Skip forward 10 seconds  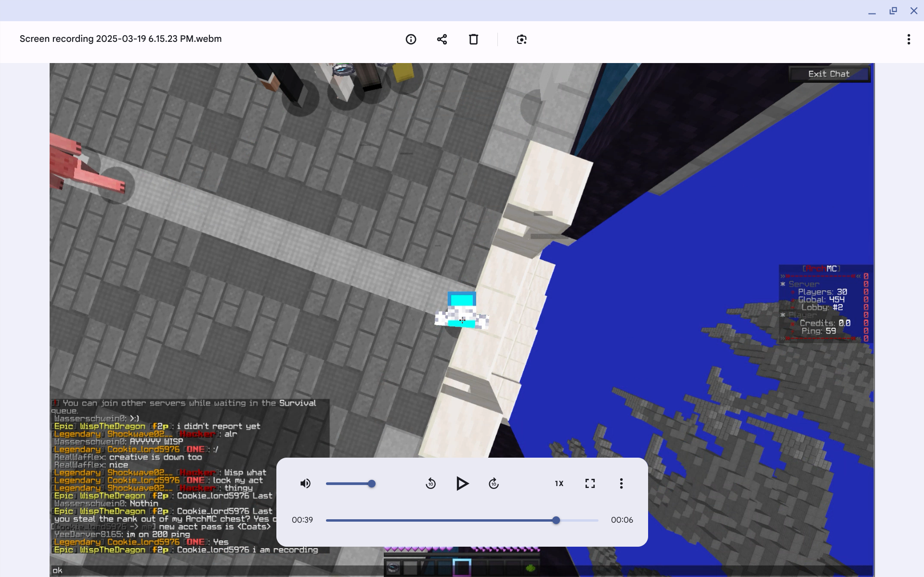pyautogui.click(x=494, y=484)
